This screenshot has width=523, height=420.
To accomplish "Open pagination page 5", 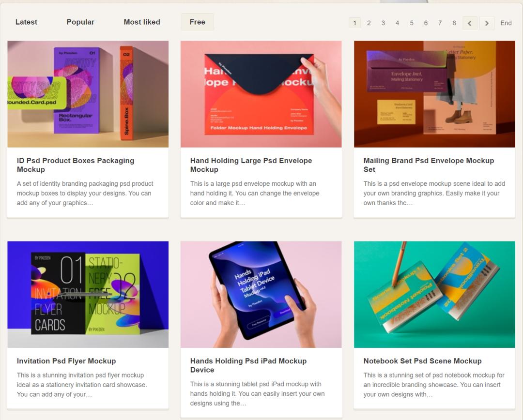I will [412, 23].
